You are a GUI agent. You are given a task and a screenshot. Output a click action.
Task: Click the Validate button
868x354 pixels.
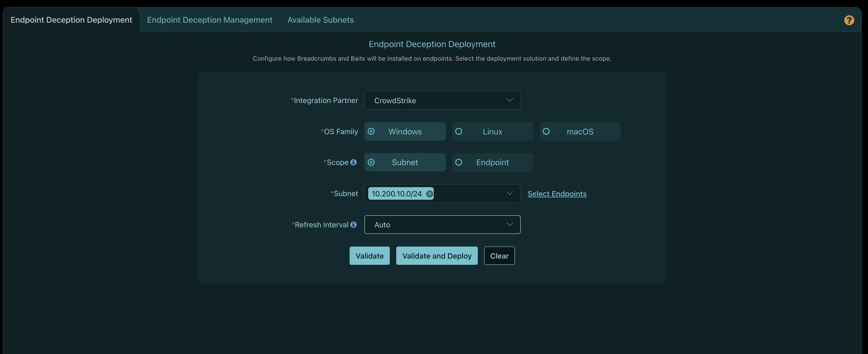tap(369, 255)
